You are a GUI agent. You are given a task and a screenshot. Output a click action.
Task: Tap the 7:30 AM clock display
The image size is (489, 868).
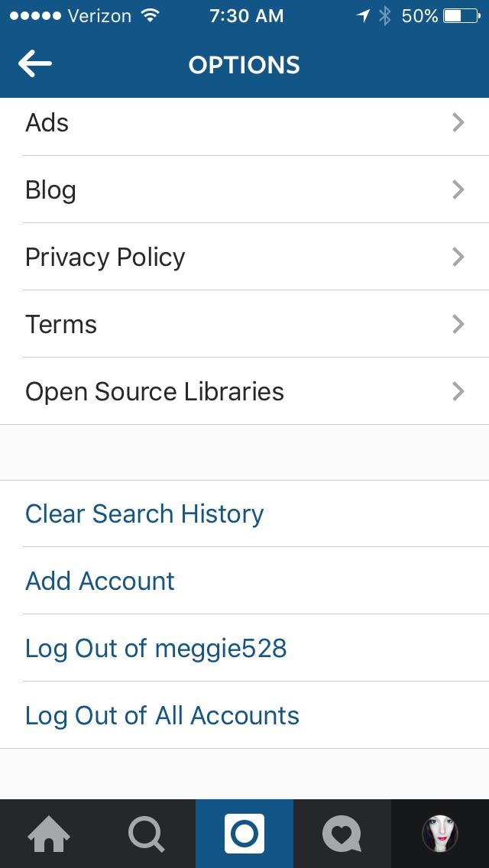246,15
